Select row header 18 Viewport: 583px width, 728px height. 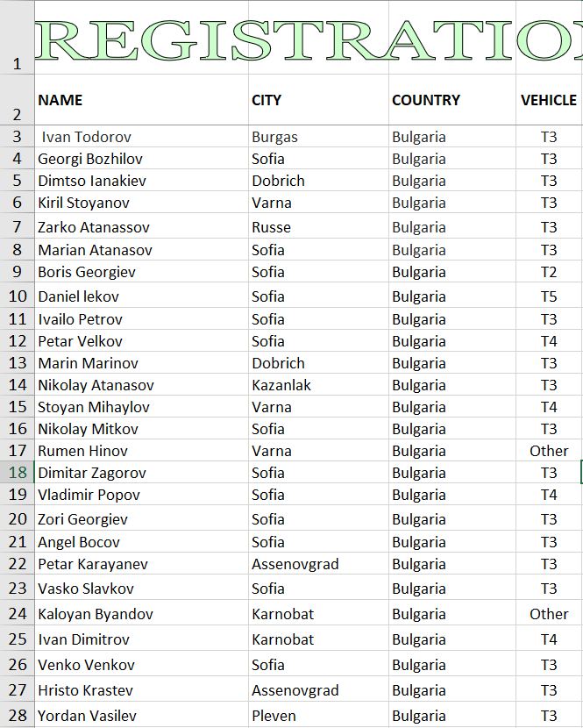coord(18,473)
